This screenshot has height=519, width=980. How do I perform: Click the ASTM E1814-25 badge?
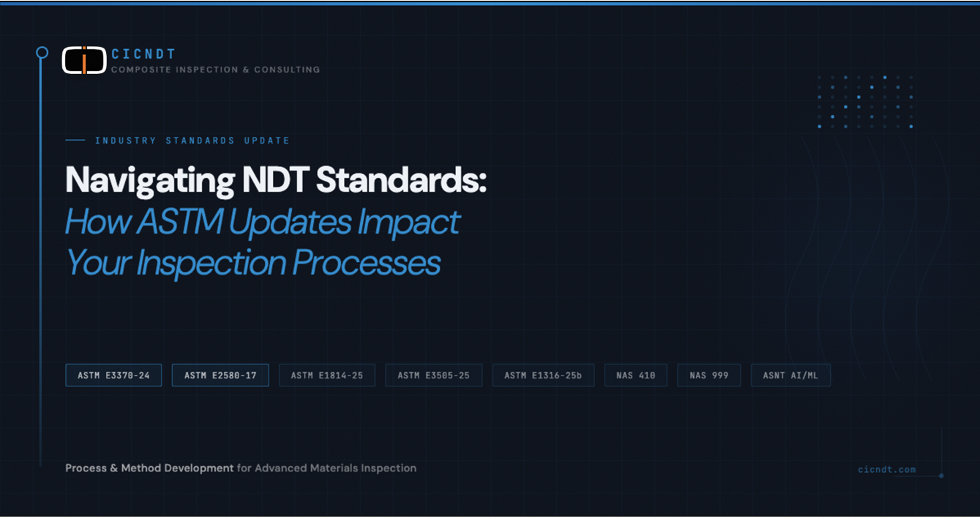(327, 375)
